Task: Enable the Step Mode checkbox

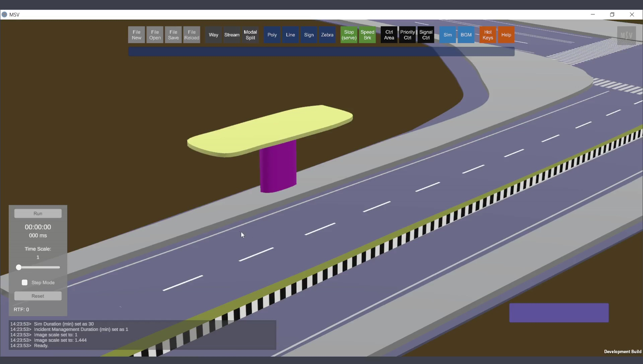Action: click(x=25, y=283)
